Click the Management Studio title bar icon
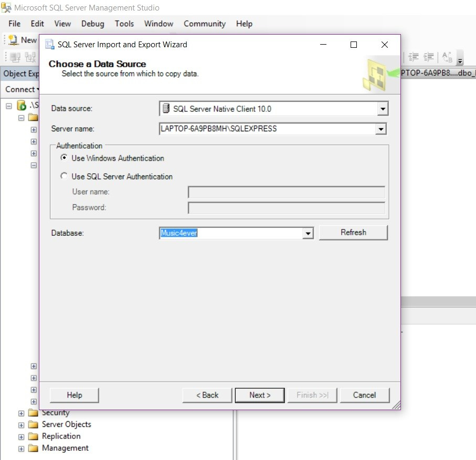This screenshot has width=476, height=460. tap(5, 7)
